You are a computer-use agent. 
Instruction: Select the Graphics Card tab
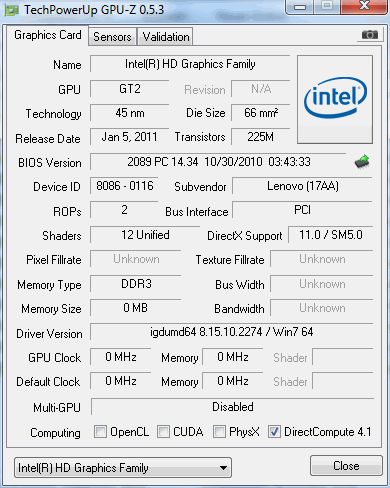48,35
